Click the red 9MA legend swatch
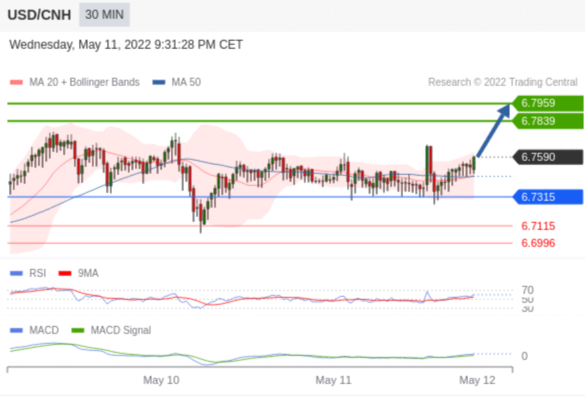This screenshot has height=404, width=585. pyautogui.click(x=65, y=273)
